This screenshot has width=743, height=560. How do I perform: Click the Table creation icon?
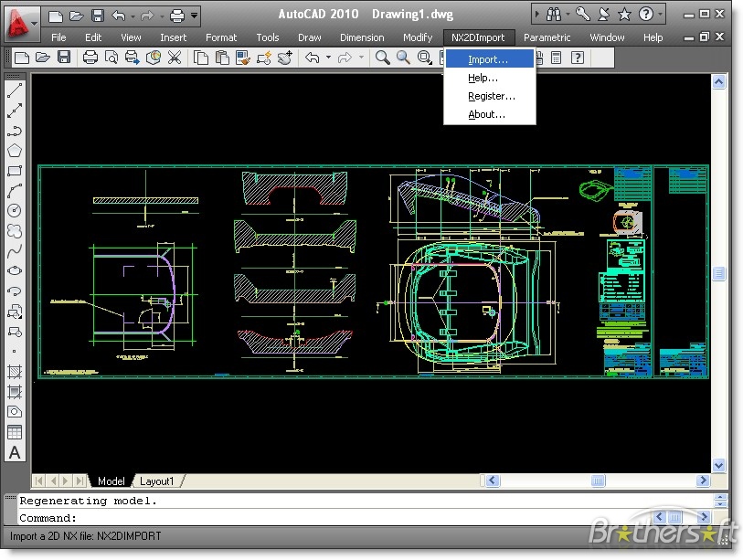(13, 431)
